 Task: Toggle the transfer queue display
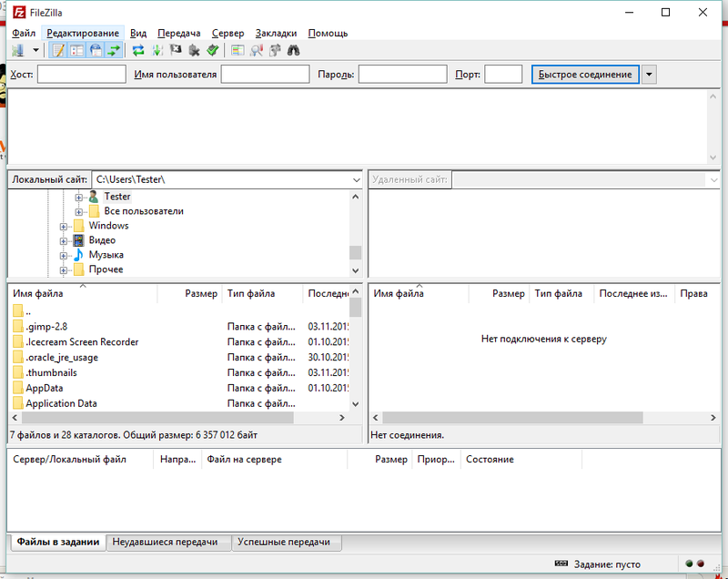click(114, 50)
